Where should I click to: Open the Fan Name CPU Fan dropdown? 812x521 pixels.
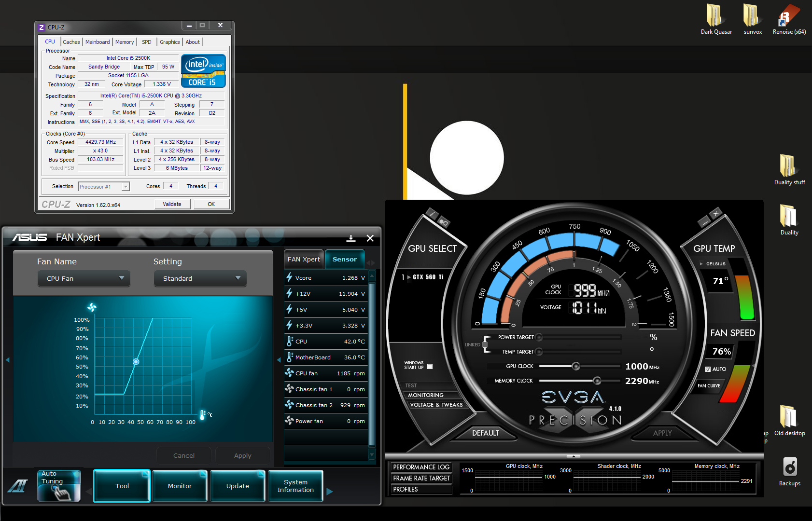point(84,278)
